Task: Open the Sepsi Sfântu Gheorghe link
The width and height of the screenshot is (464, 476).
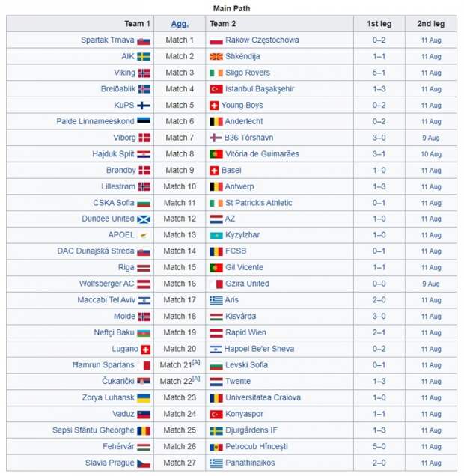Action: [x=93, y=430]
